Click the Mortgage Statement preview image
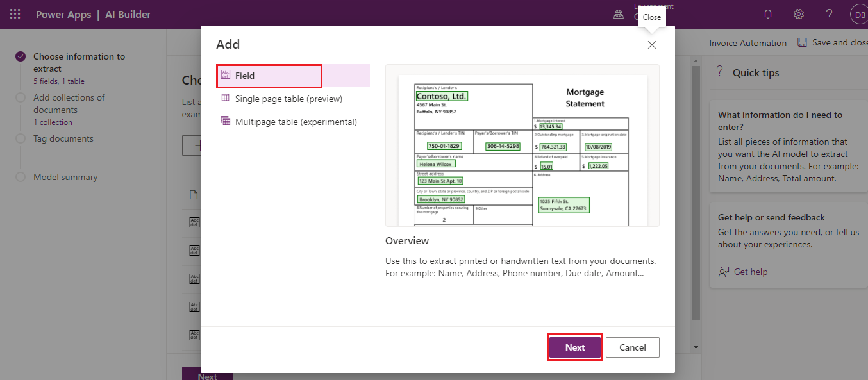Screen dimensions: 868x380 522,145
